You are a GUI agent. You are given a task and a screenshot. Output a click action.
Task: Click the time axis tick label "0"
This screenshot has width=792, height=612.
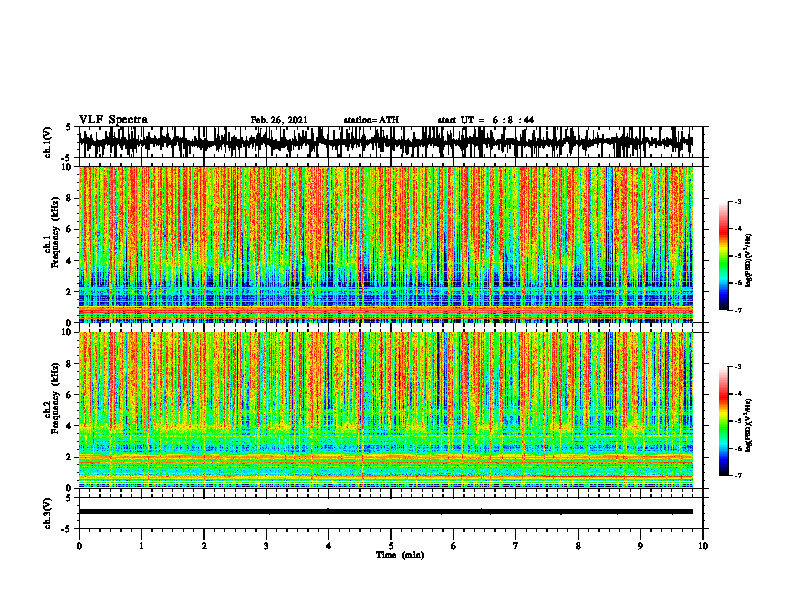click(x=79, y=546)
